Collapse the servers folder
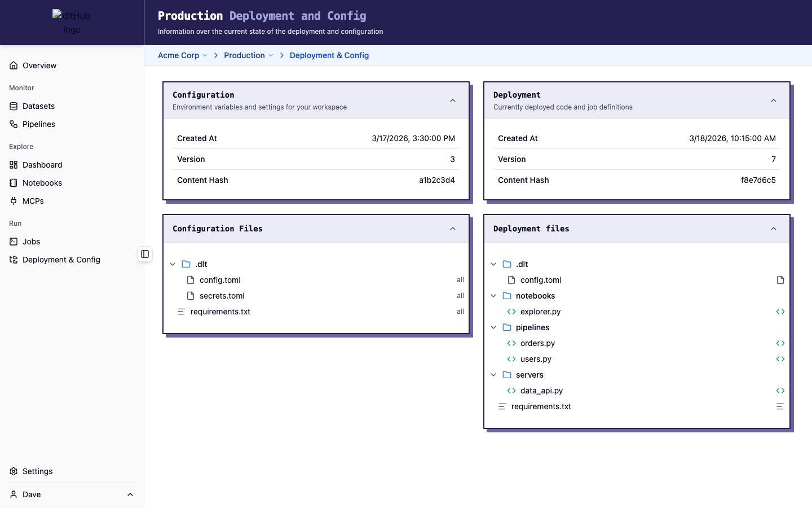This screenshot has width=812, height=508. point(493,375)
